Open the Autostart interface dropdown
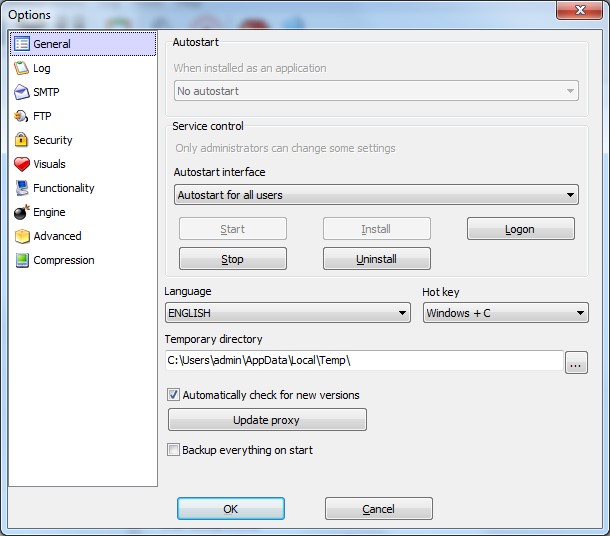 [376, 194]
